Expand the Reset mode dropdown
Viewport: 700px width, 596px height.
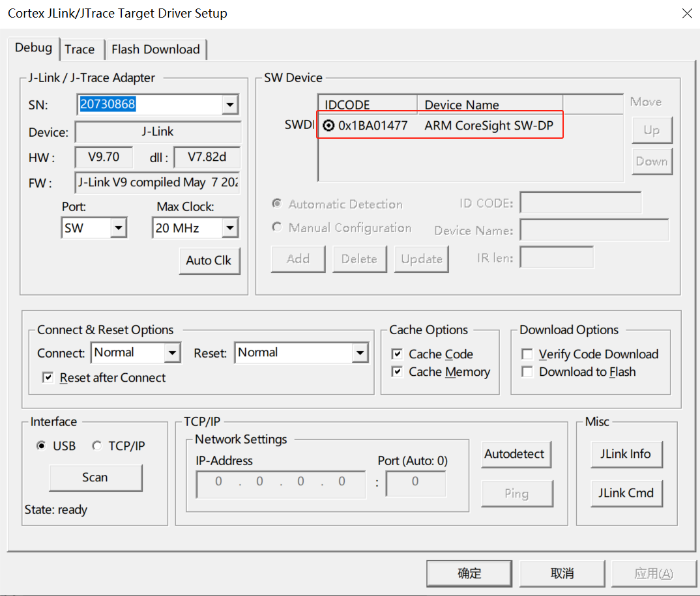coord(360,353)
